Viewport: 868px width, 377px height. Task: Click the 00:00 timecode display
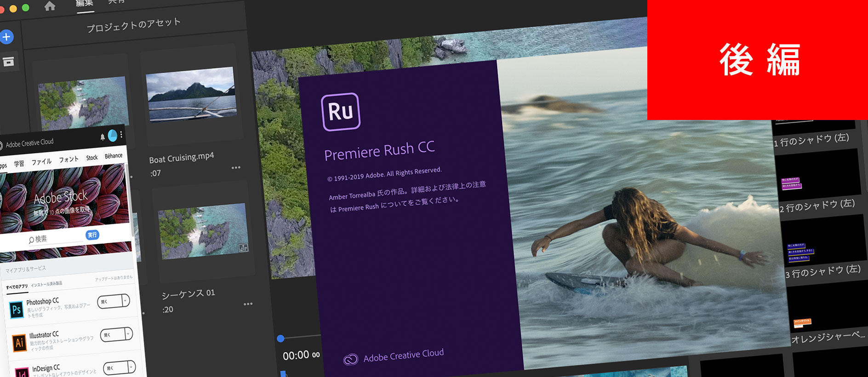(301, 355)
